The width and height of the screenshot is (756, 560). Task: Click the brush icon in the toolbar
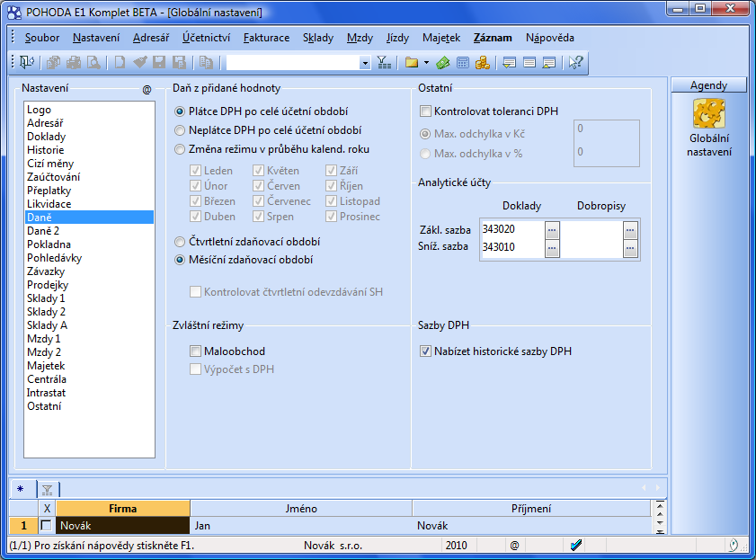[x=140, y=62]
